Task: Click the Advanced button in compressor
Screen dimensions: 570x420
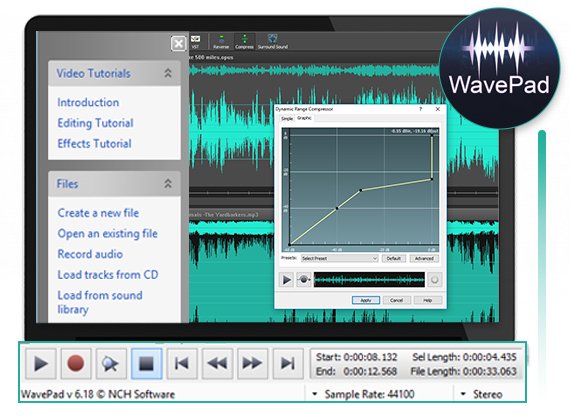Action: coord(424,259)
